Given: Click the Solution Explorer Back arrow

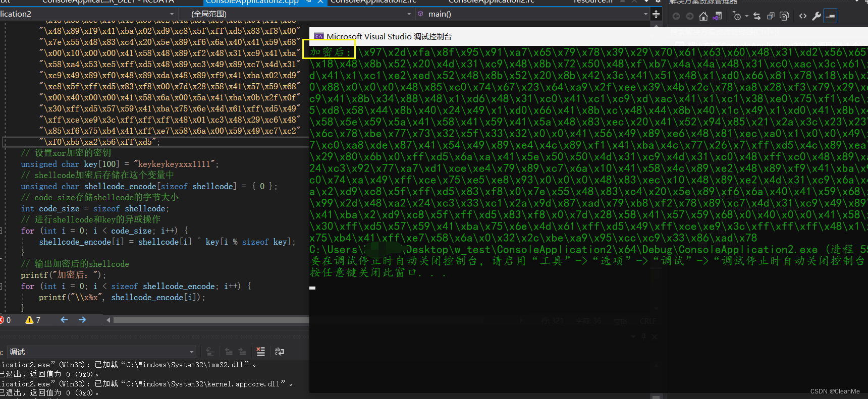Looking at the screenshot, I should [676, 17].
